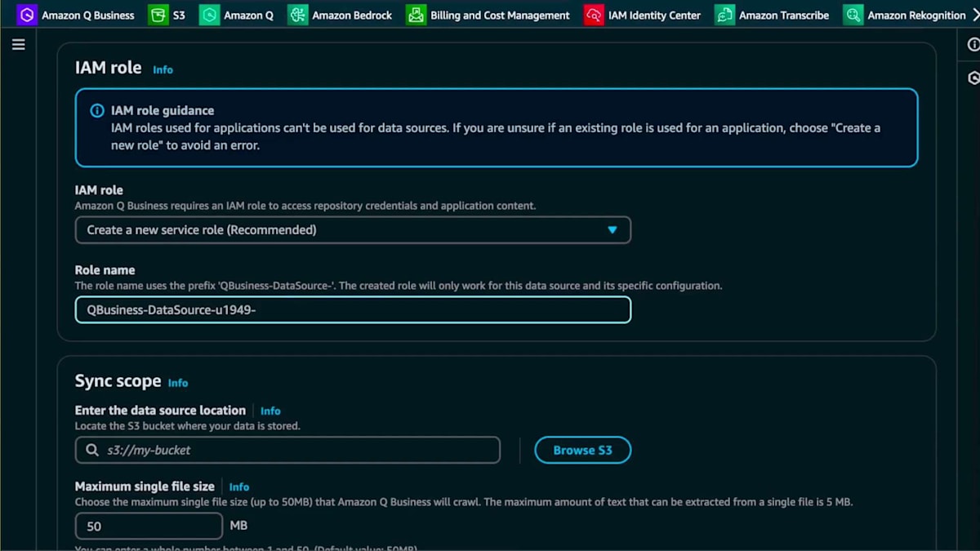Click 'Enter the data source location' label

[160, 411]
